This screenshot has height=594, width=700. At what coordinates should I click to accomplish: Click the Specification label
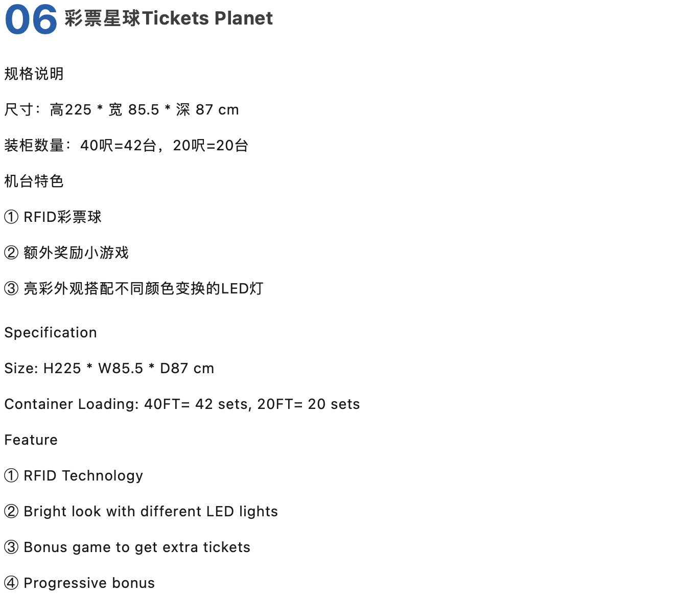pos(51,333)
